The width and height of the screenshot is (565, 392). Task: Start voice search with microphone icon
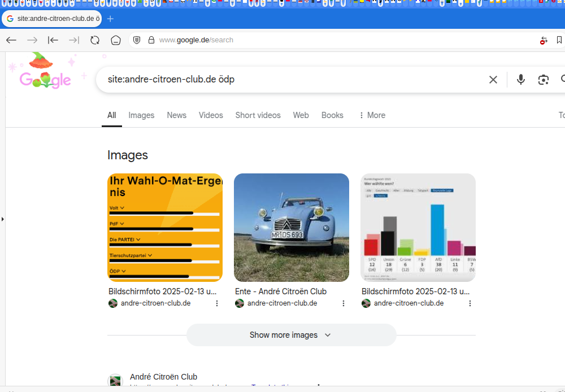(521, 79)
